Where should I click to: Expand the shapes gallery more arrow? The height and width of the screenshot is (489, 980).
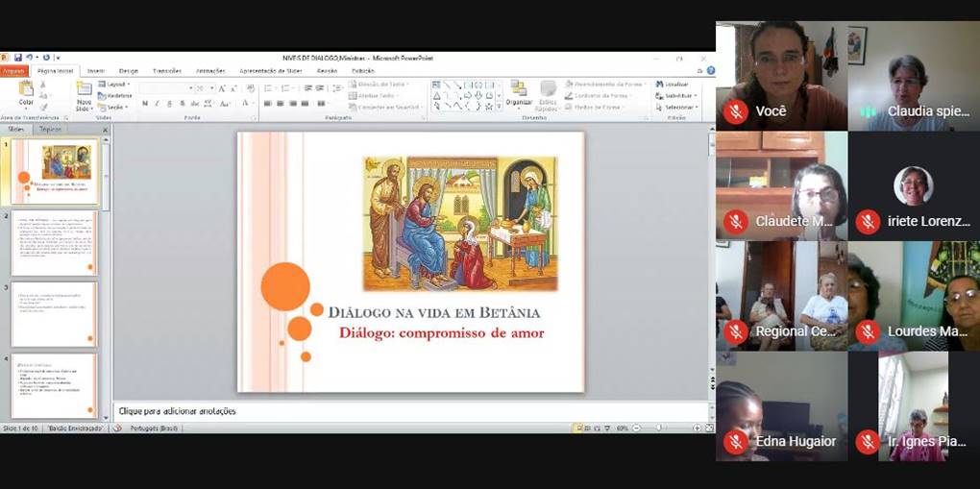click(x=499, y=107)
